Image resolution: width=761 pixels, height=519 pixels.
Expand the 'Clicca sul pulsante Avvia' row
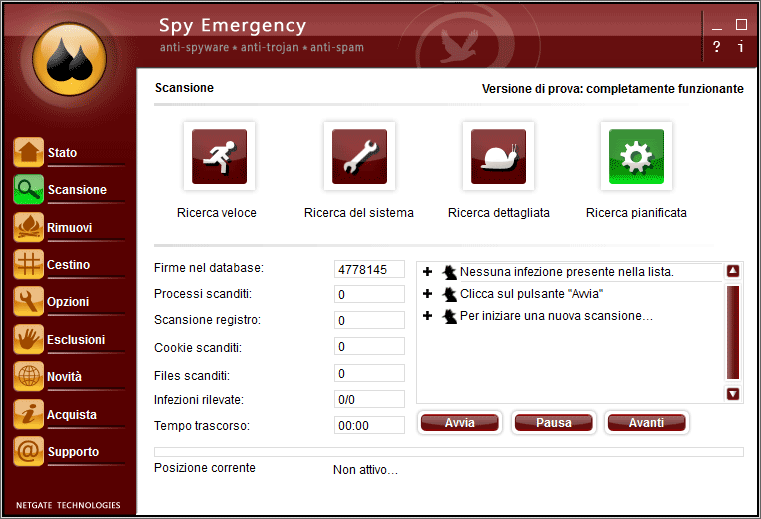(x=428, y=293)
